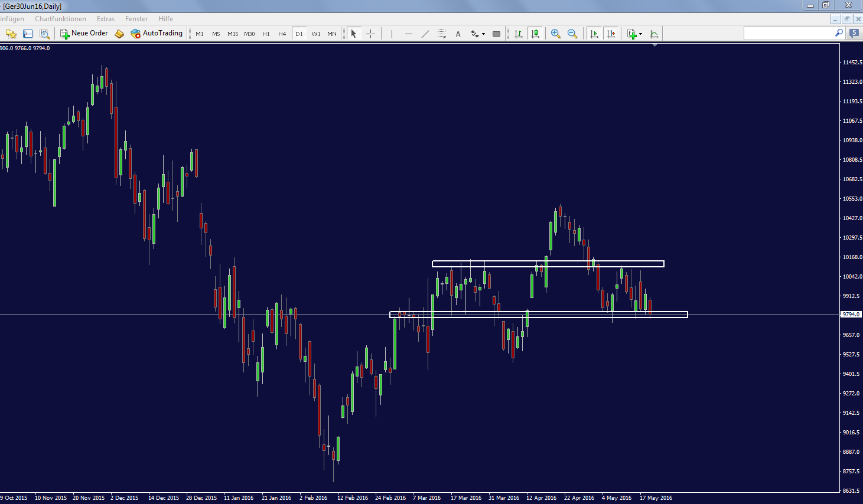Minimize the inner chart window

click(x=836, y=19)
